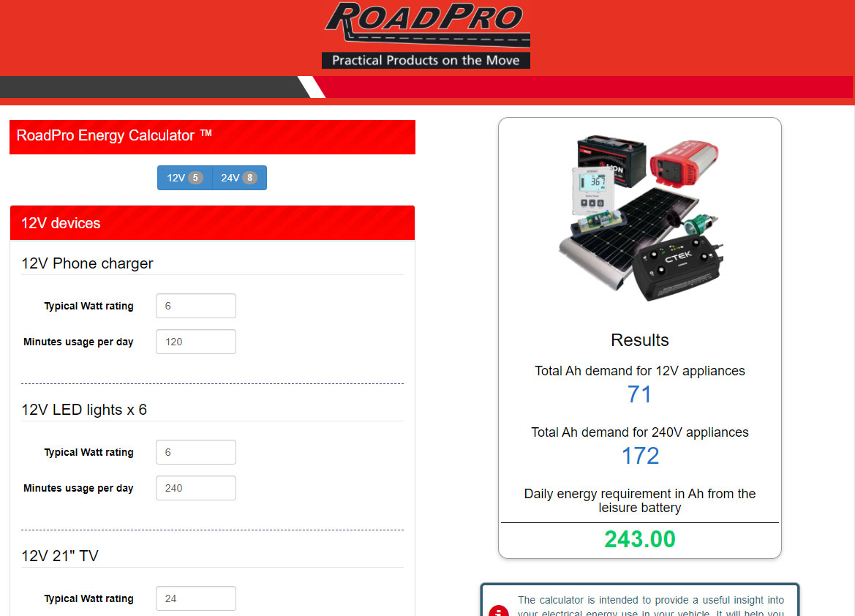
Task: Edit Phone charger Minutes usage per day field
Action: point(196,342)
